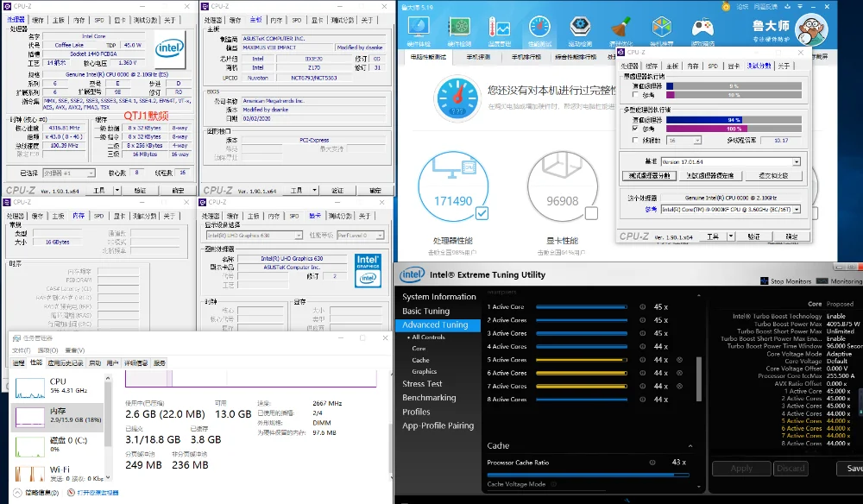Click reset icon next to 6 Active Cores
Image resolution: width=863 pixels, height=504 pixels.
(680, 373)
